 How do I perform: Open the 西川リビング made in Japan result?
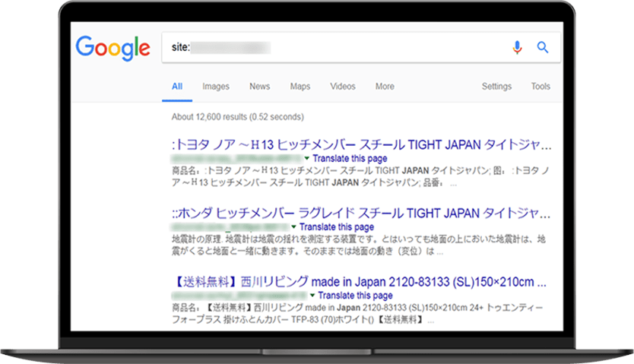pos(360,282)
